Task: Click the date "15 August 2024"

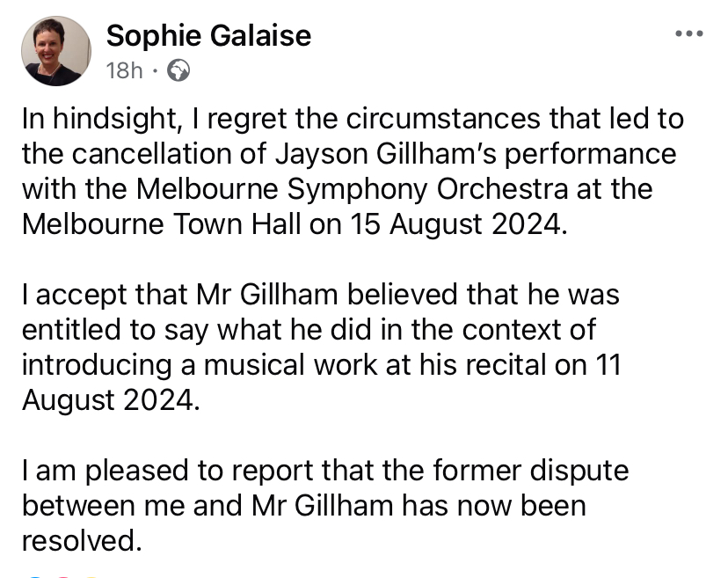Action: (x=458, y=224)
